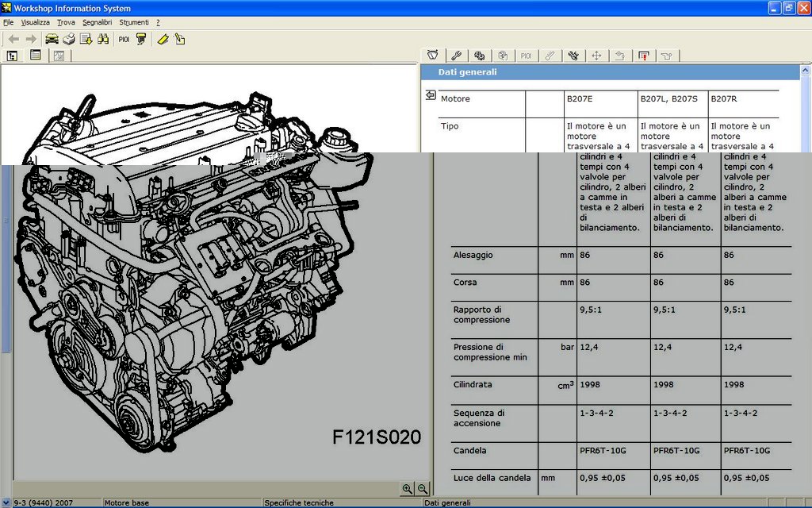Click the 'Rapporto di compressione' label

(x=481, y=314)
